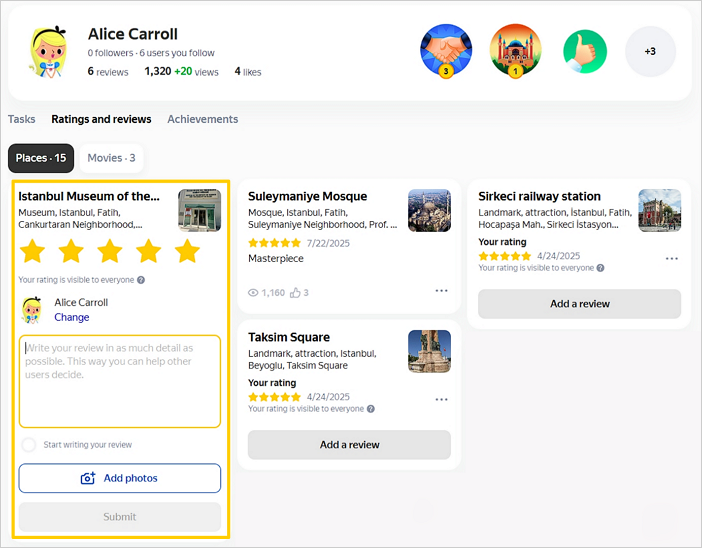702x548 pixels.
Task: Click the thumbs-up icon on Suleymaniye Mosque review
Action: [295, 293]
